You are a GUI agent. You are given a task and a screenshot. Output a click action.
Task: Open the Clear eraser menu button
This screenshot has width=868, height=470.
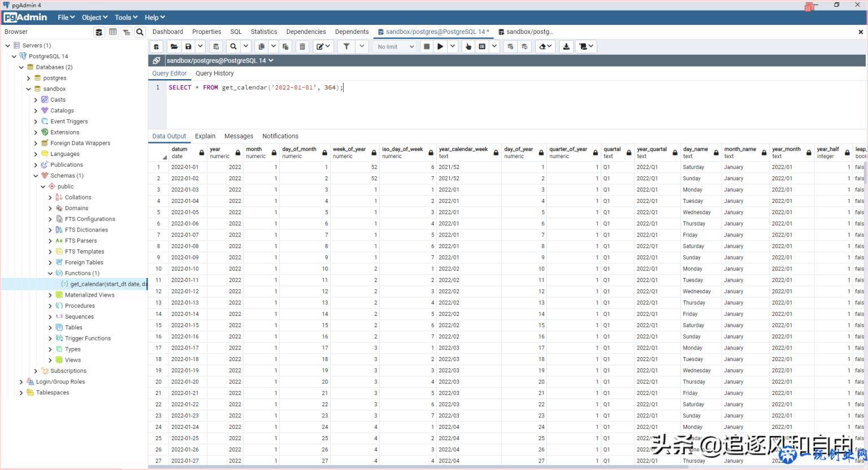pyautogui.click(x=545, y=46)
